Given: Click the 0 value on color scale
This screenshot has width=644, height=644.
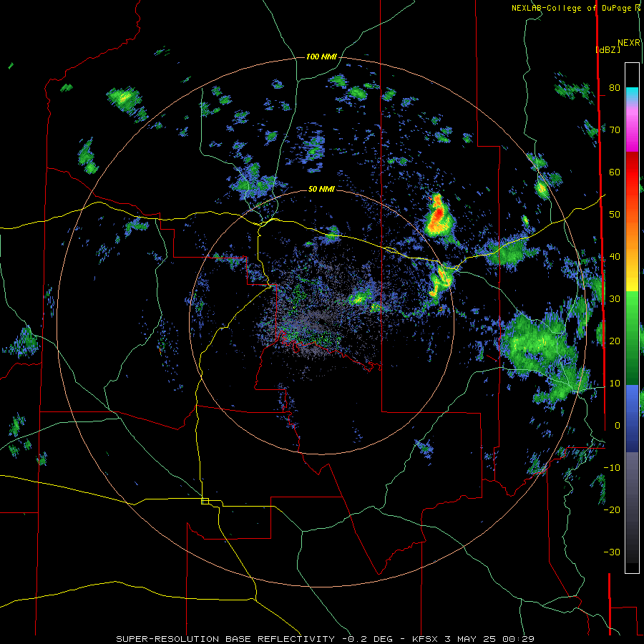Looking at the screenshot, I should click(x=618, y=425).
